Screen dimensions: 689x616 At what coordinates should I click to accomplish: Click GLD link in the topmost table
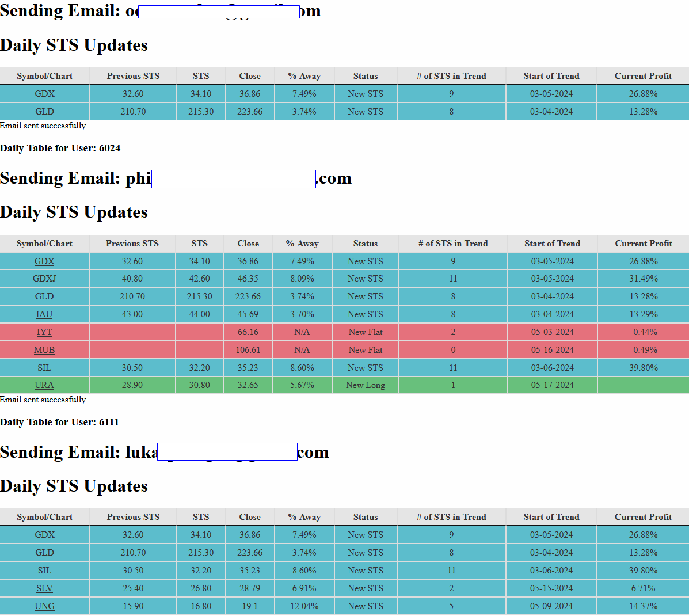click(x=44, y=112)
